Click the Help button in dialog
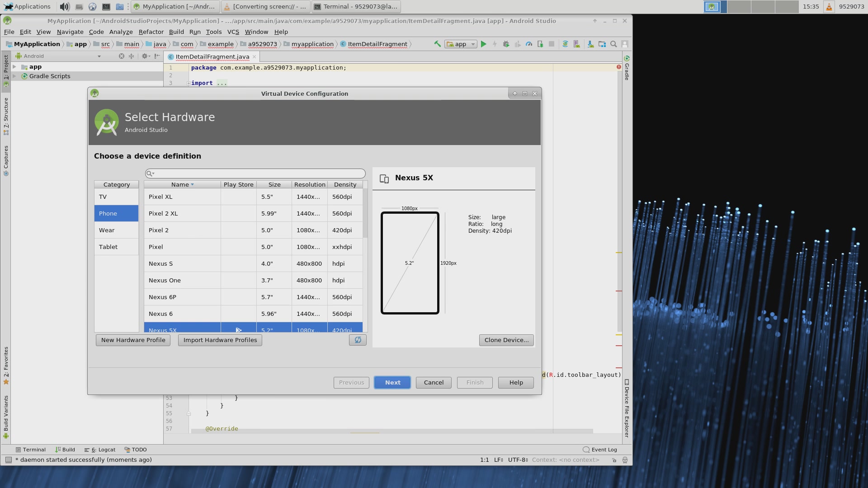 (516, 382)
